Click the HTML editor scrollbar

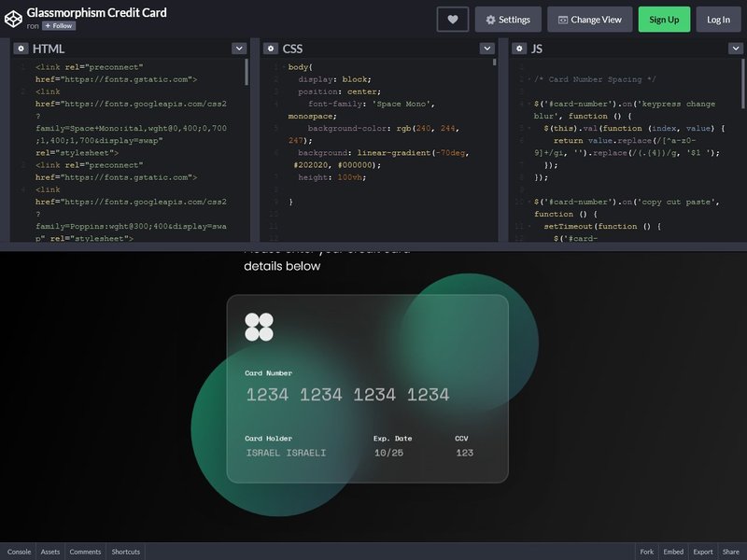247,73
